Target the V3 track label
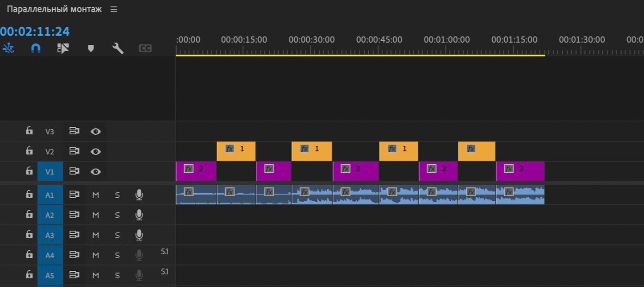Screen dimensions: 644x287 click(50, 131)
